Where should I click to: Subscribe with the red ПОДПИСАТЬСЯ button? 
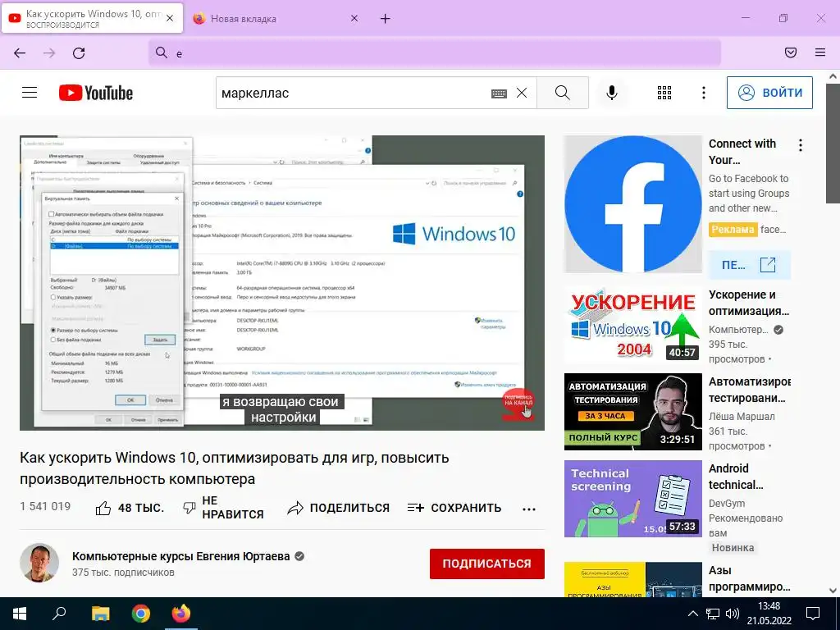point(487,564)
